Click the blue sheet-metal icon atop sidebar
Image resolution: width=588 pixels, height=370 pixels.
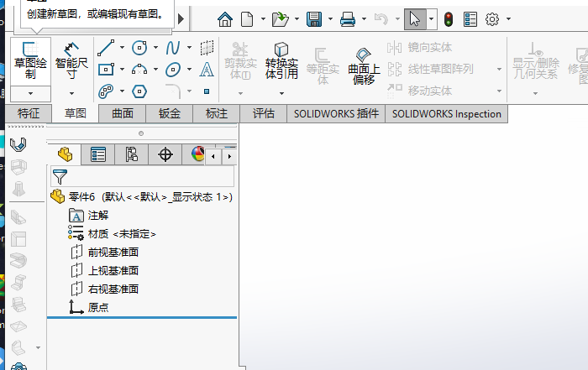[18, 144]
